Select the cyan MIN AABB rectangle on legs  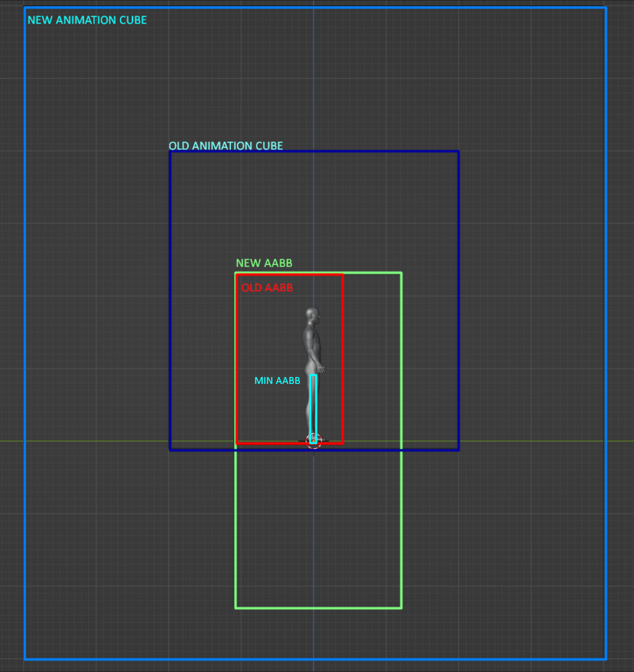[313, 407]
